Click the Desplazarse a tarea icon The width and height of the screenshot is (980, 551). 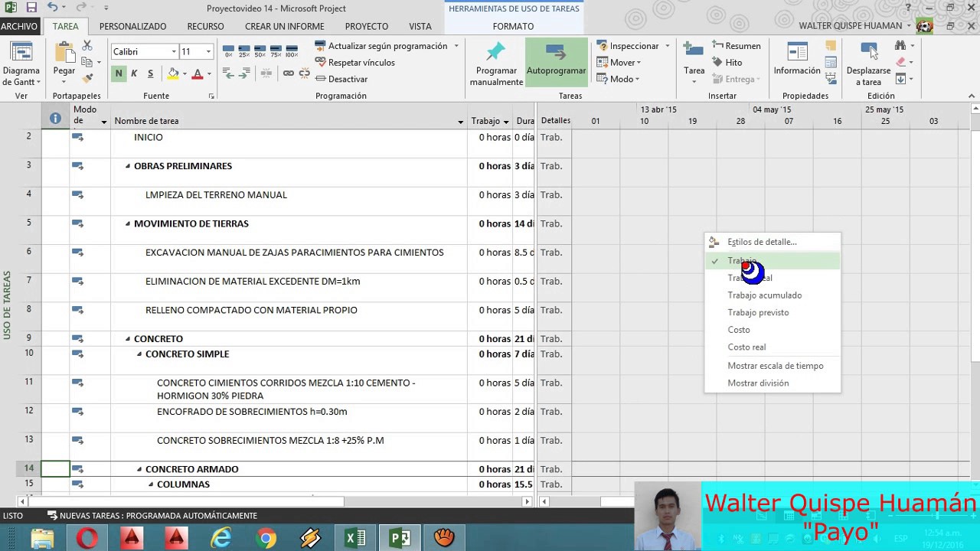(x=868, y=52)
